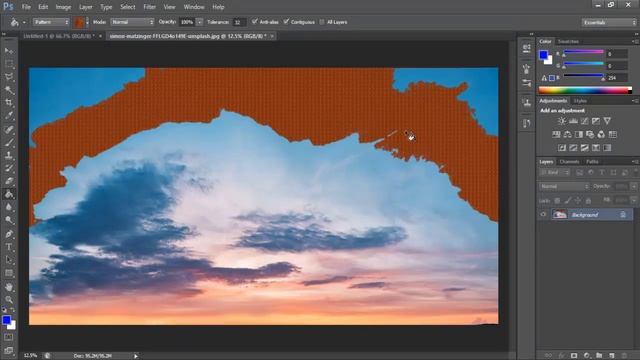Select the Rectangular Marquee tool
The height and width of the screenshot is (360, 640).
[x=9, y=64]
